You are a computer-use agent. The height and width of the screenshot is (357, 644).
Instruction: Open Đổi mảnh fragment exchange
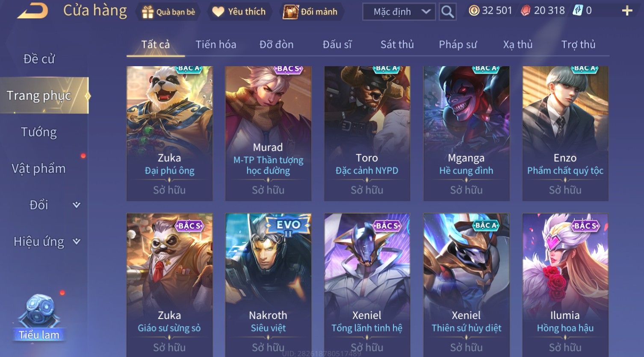[x=290, y=12]
